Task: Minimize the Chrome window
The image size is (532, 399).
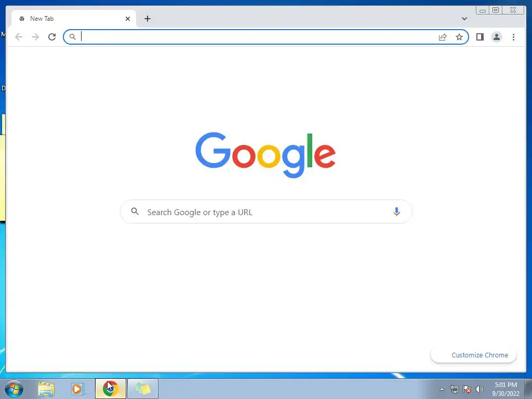Action: pyautogui.click(x=483, y=10)
